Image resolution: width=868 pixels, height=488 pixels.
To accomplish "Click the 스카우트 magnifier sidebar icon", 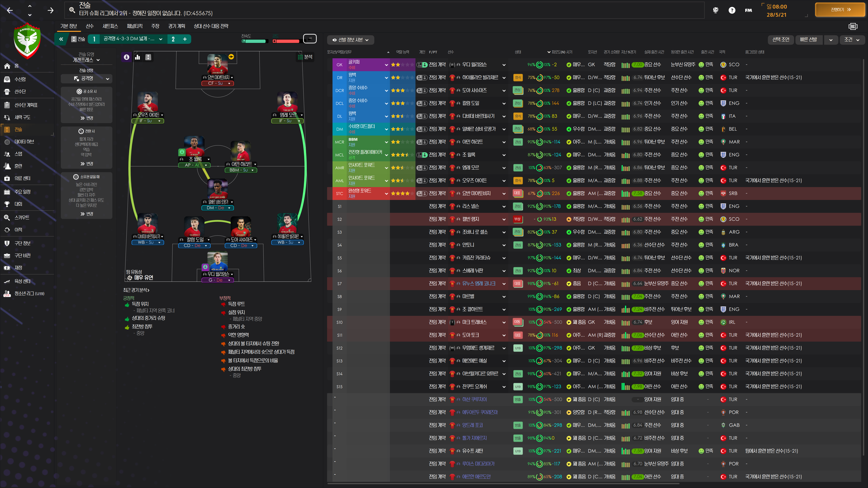I will click(7, 218).
